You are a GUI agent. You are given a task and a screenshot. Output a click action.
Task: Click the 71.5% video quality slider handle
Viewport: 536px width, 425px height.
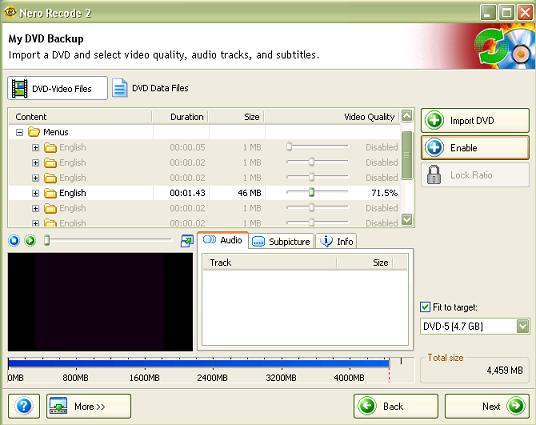coord(311,192)
